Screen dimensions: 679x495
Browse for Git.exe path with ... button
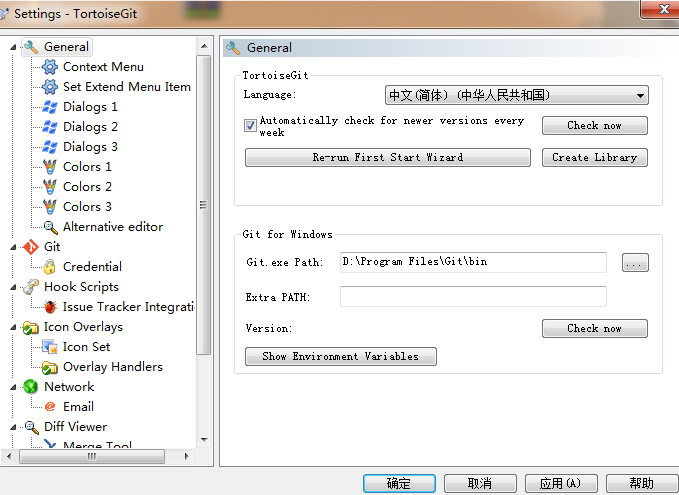coord(635,262)
